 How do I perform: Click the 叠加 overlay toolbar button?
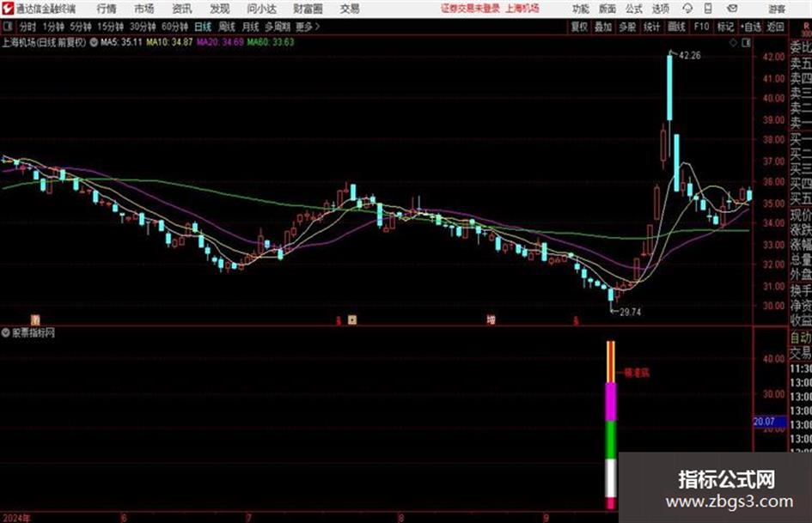pos(603,27)
